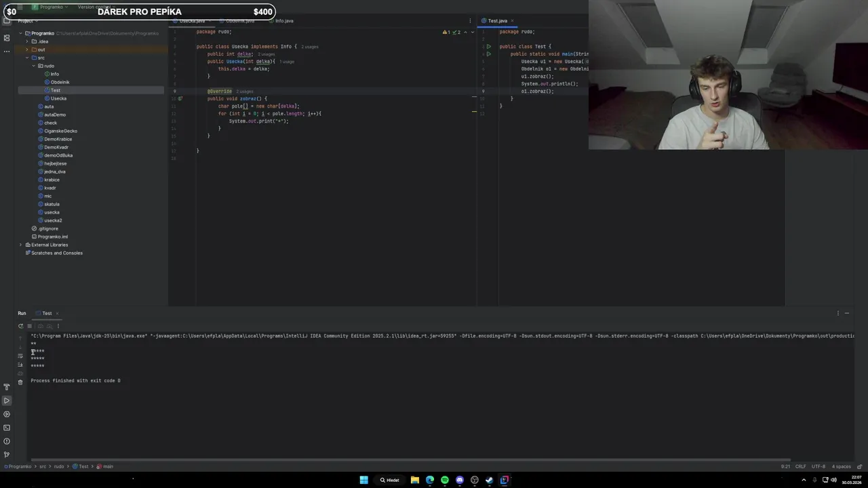868x488 pixels.
Task: Click the Stop process icon in Run panel
Action: 29,326
